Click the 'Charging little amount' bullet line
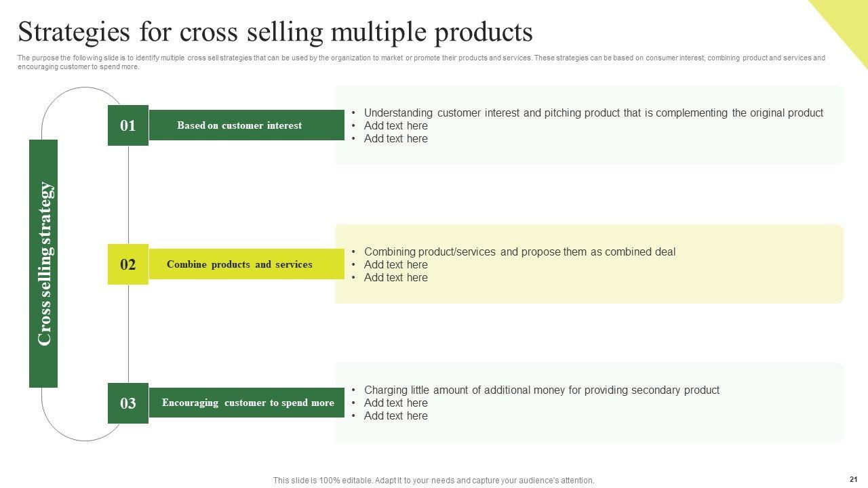Screen dimensions: 868x488 pos(541,390)
